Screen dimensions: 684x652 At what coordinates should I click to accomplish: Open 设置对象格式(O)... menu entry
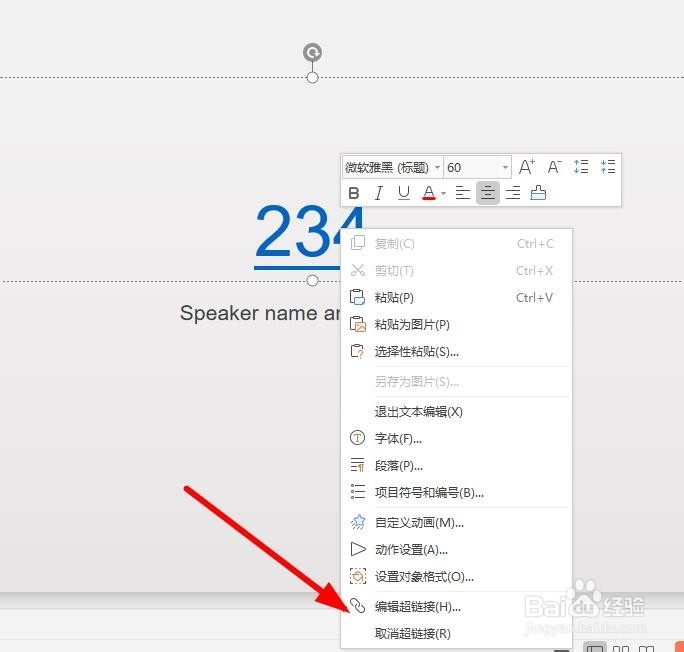[456, 577]
